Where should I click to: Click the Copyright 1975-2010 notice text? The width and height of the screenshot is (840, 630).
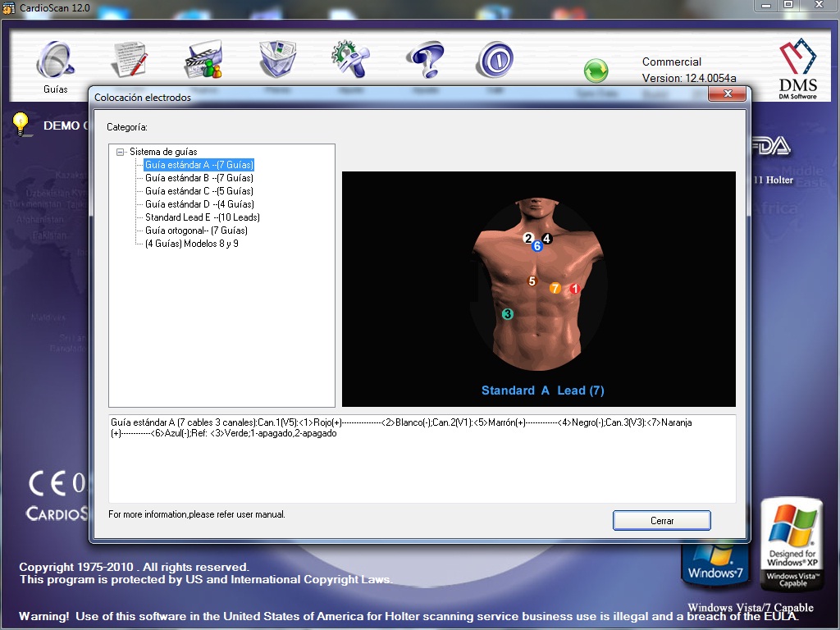coord(134,568)
